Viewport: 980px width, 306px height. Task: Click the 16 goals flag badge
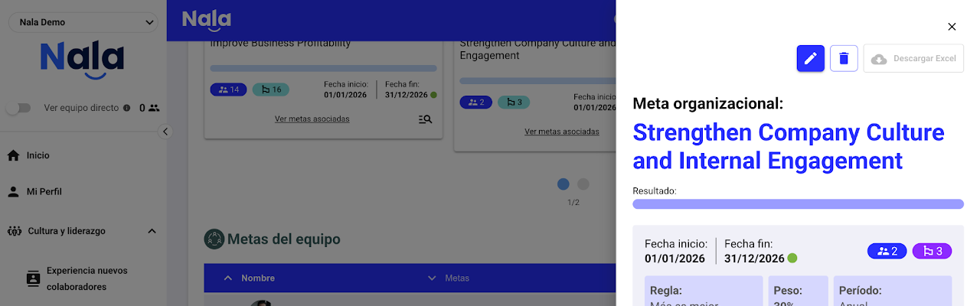click(x=271, y=90)
